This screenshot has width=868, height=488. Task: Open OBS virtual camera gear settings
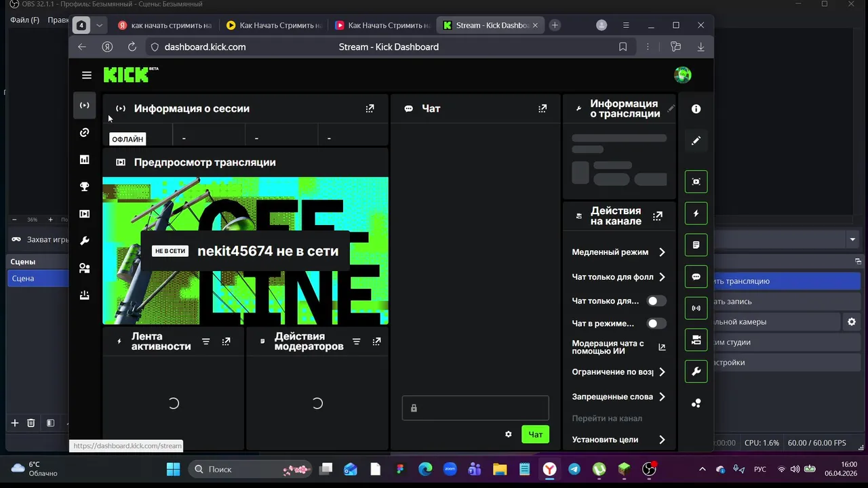[x=852, y=322]
